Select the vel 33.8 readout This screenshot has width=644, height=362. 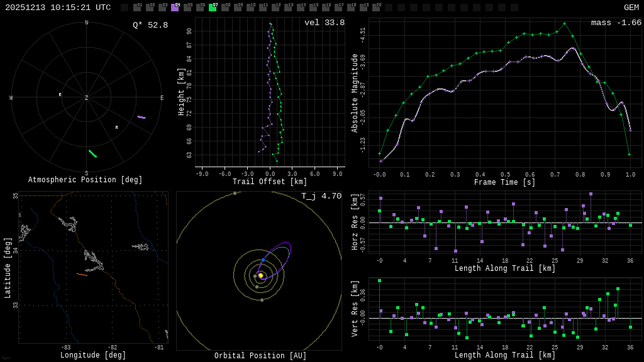point(324,23)
